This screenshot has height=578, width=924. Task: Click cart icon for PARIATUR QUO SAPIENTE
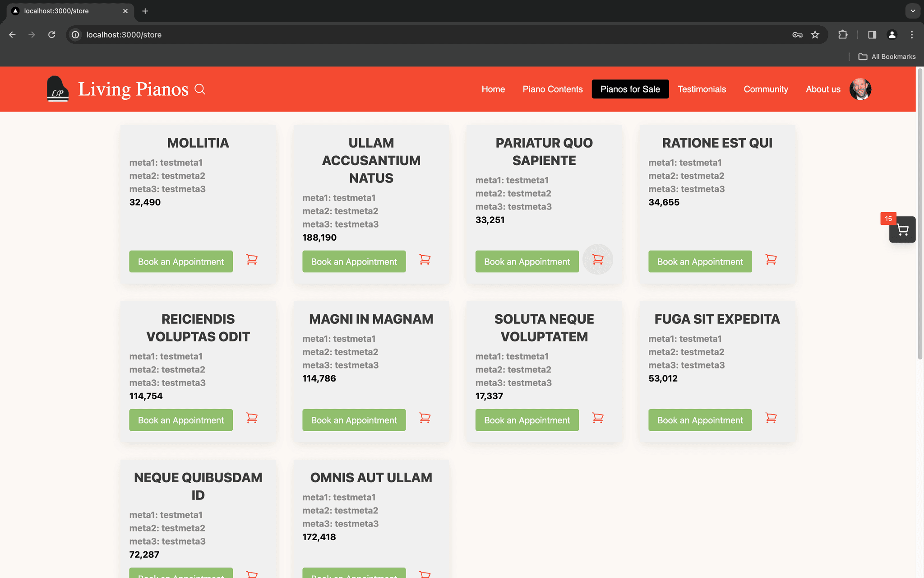[x=597, y=260]
